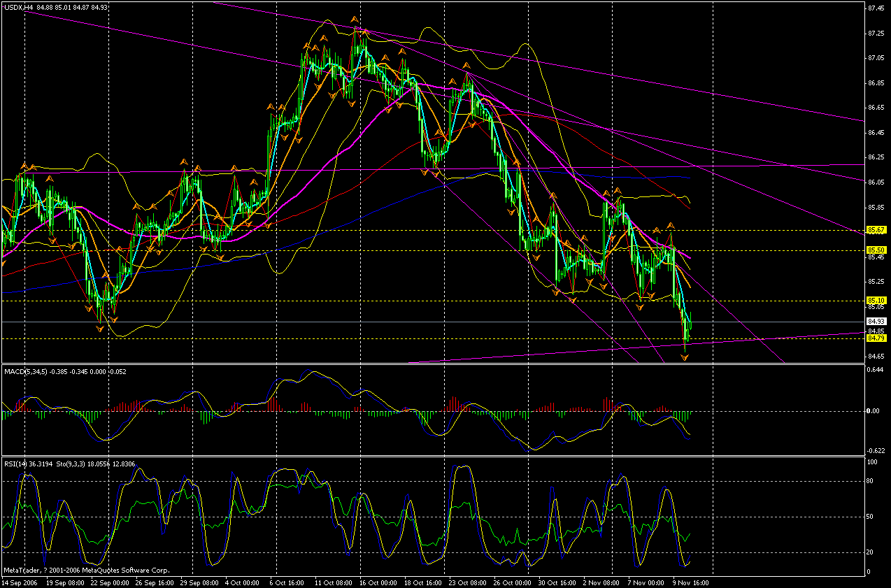891x588 pixels.
Task: Click the 26 Sep 16:00 time label
Action: pyautogui.click(x=154, y=582)
